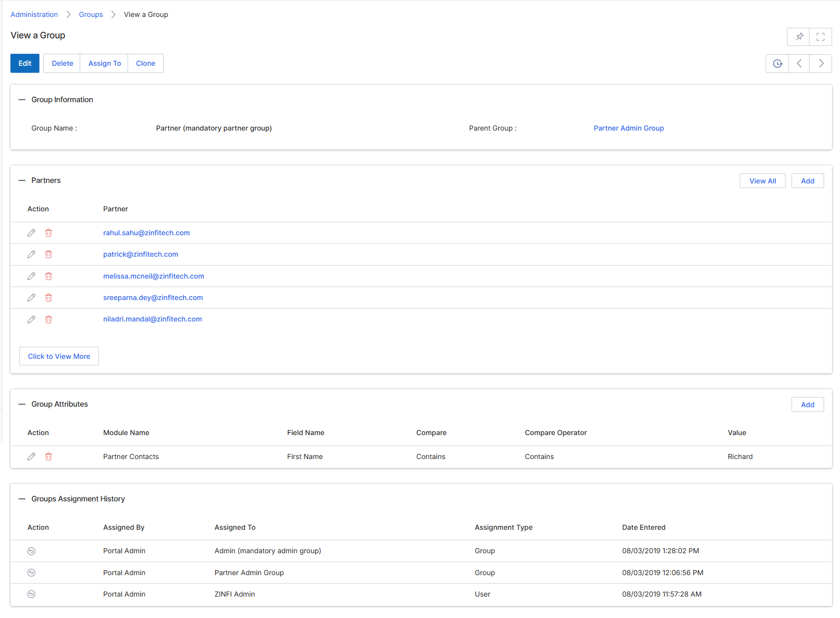Add a new group attribute
The width and height of the screenshot is (840, 618).
808,405
